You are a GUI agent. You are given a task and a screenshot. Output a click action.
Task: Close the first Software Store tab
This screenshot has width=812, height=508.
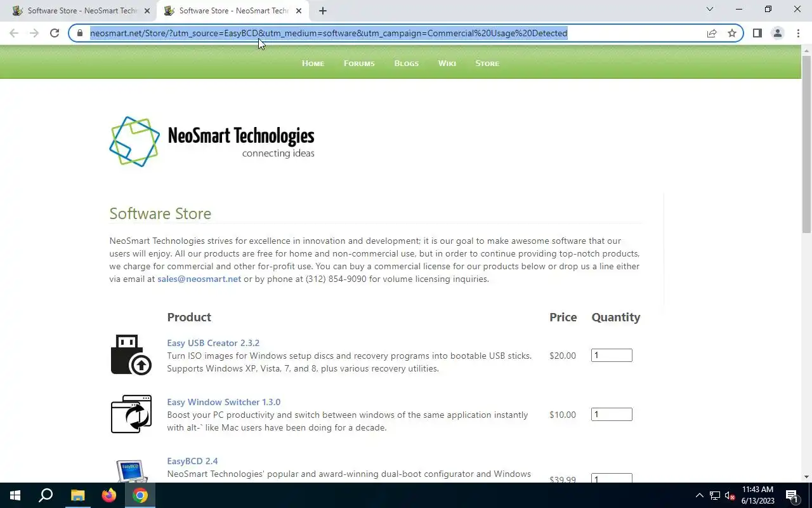147,11
